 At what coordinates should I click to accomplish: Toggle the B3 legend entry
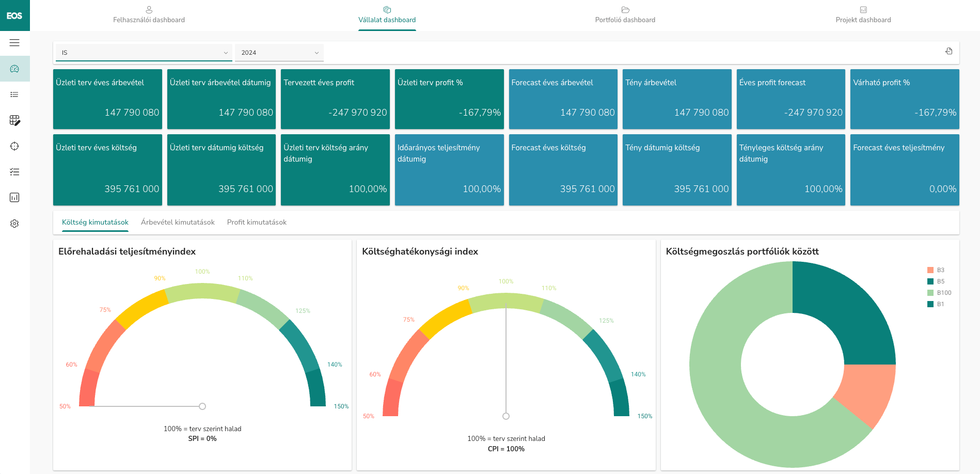pyautogui.click(x=937, y=270)
